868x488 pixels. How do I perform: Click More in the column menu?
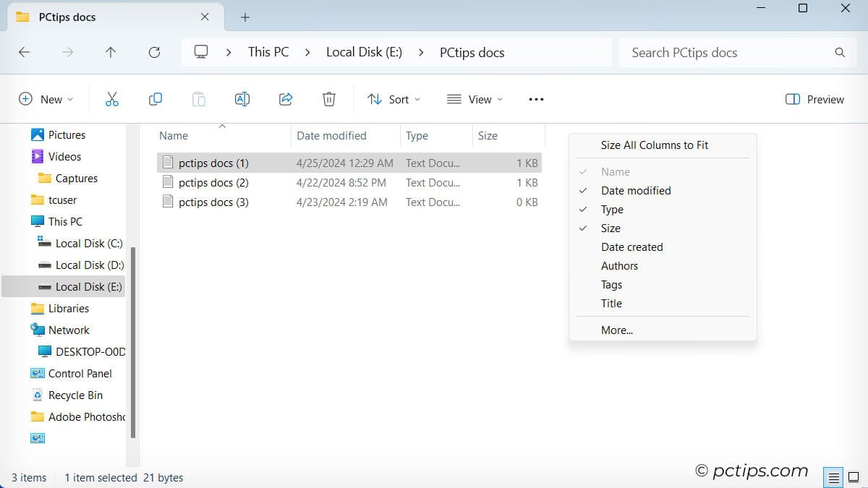tap(616, 330)
